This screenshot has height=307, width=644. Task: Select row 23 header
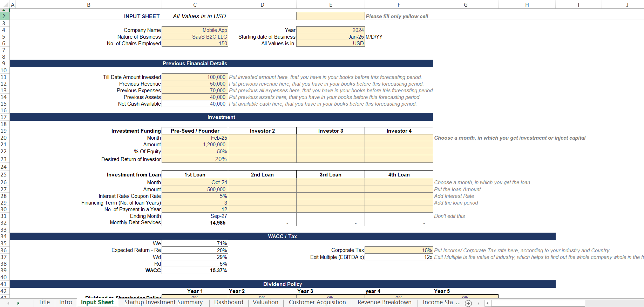(4, 159)
